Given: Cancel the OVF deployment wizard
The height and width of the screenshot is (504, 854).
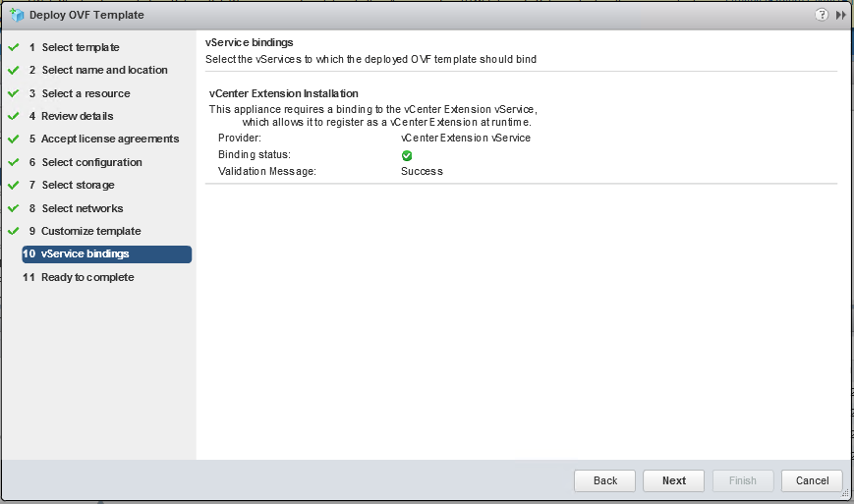Looking at the screenshot, I should pyautogui.click(x=812, y=480).
